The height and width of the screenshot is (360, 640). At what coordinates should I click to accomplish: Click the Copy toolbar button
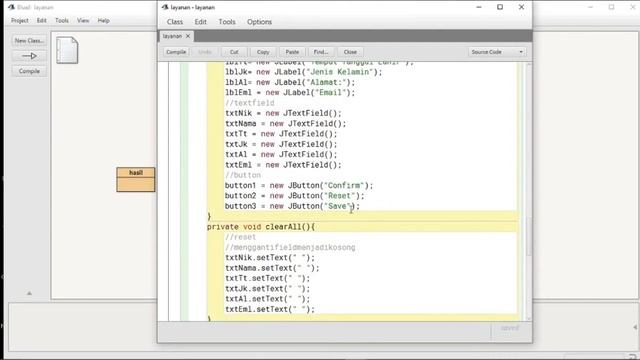point(263,52)
